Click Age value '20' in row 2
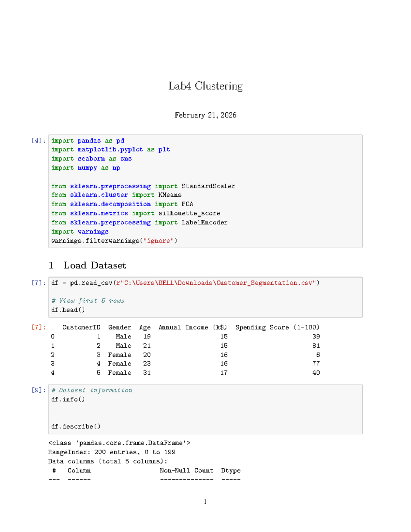411x532 pixels. [147, 355]
